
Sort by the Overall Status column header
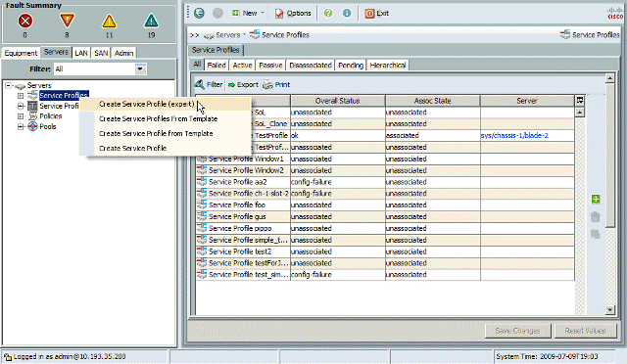point(337,101)
